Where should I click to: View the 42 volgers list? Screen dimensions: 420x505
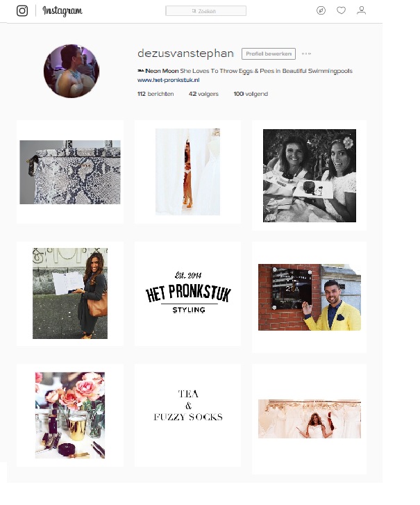coord(203,94)
